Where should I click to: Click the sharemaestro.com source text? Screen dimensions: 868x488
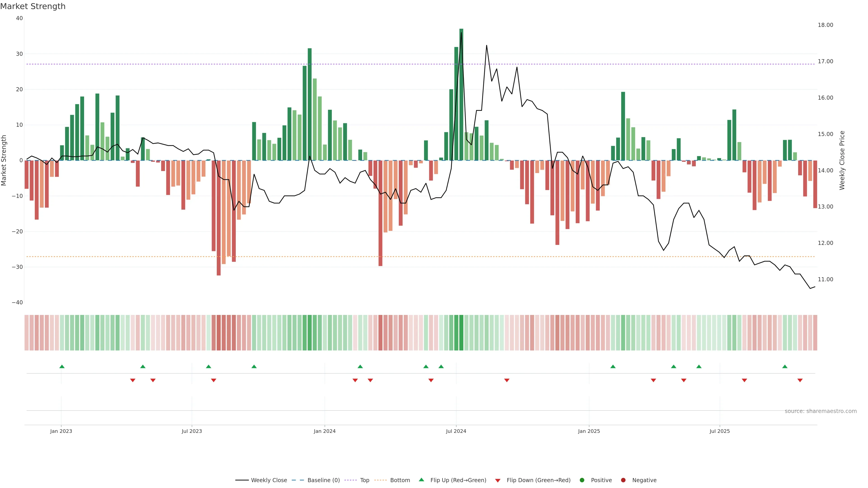pos(821,411)
